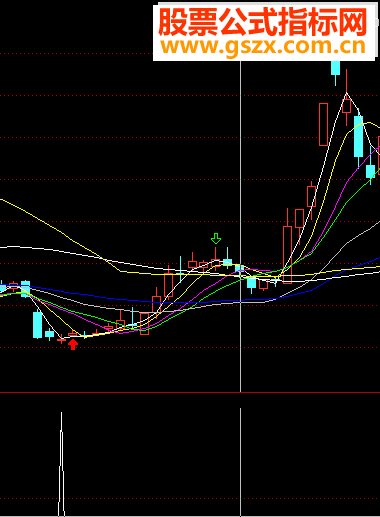Click the large cyan candle at the left low
This screenshot has height=517, width=380.
click(x=38, y=325)
